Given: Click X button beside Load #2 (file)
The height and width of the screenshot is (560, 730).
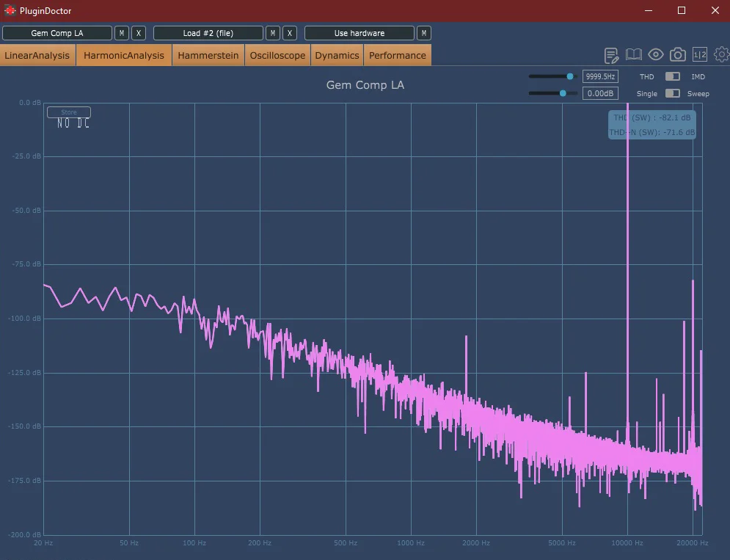Looking at the screenshot, I should 290,33.
